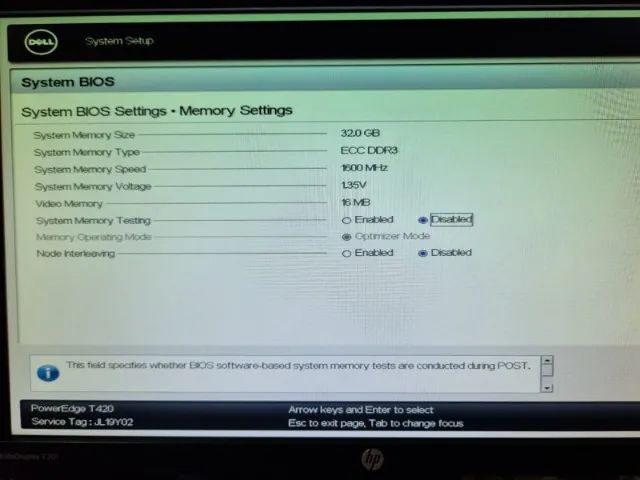Select the Optimizer Mode radio button
This screenshot has width=640, height=480.
point(347,237)
